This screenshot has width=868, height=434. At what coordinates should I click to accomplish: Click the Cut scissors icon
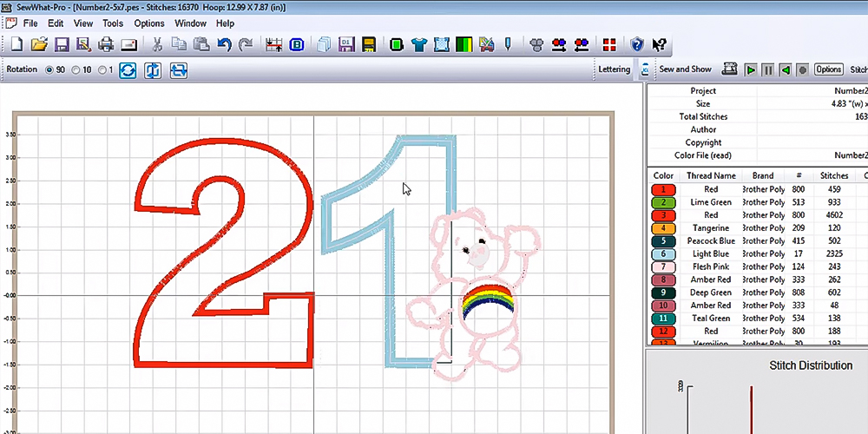(x=157, y=44)
